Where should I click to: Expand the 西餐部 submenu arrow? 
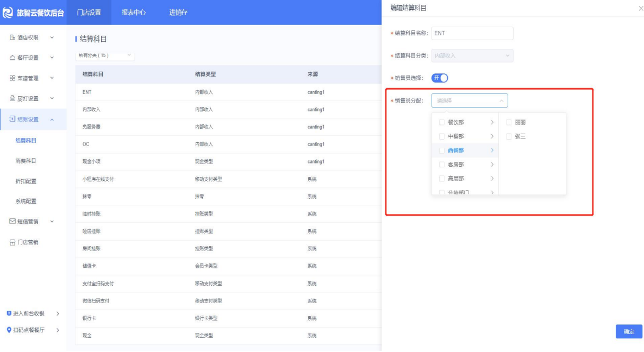pyautogui.click(x=492, y=150)
